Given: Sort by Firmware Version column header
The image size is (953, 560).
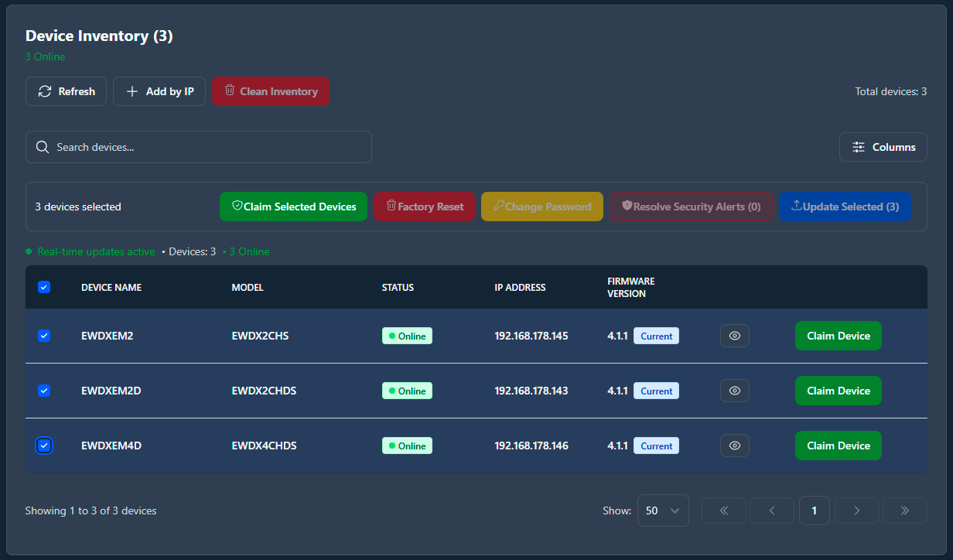Looking at the screenshot, I should tap(631, 287).
